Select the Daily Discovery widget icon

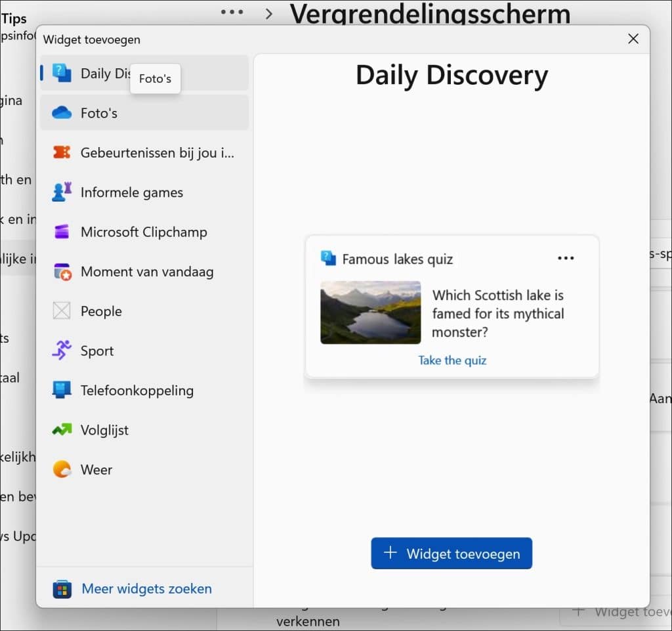click(x=63, y=73)
